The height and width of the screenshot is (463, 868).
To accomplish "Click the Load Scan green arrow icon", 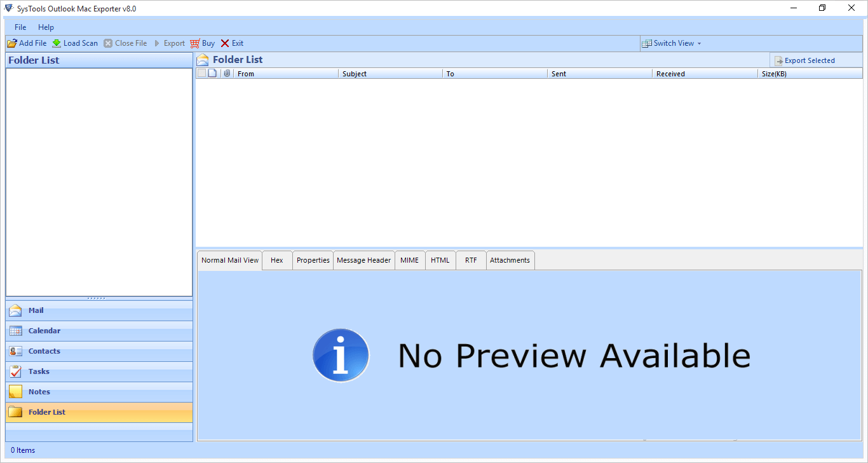I will (57, 43).
